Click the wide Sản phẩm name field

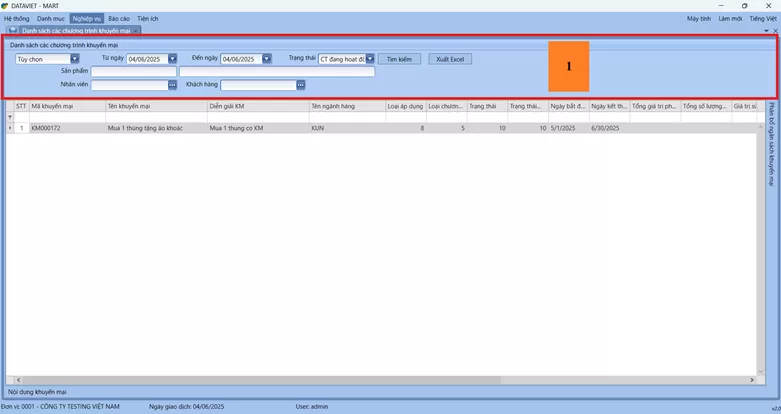click(x=277, y=72)
